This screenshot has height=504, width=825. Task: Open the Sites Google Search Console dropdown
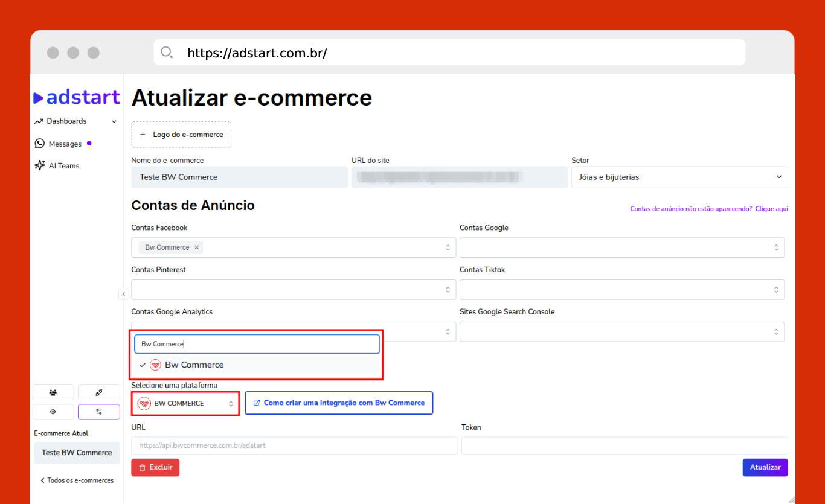point(622,331)
